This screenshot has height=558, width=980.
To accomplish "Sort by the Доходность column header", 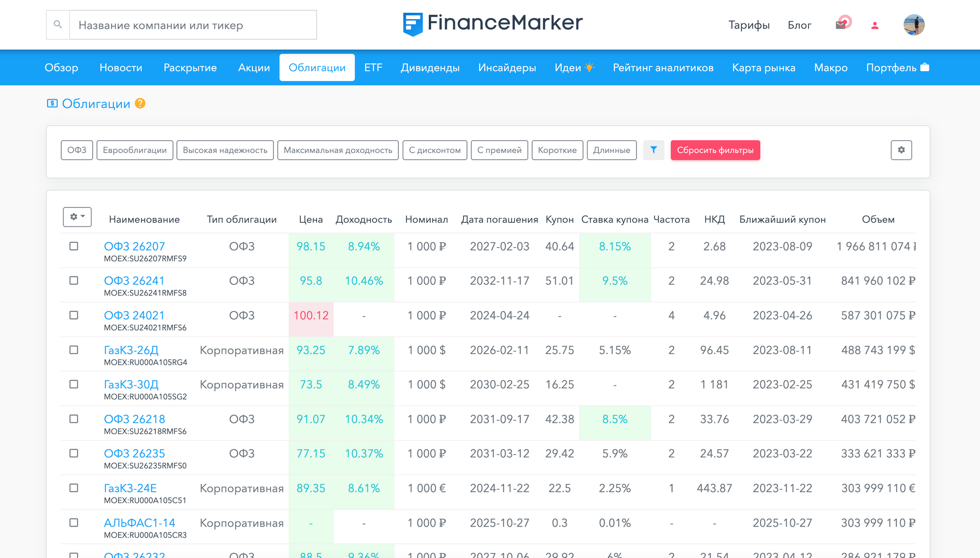I will 364,219.
